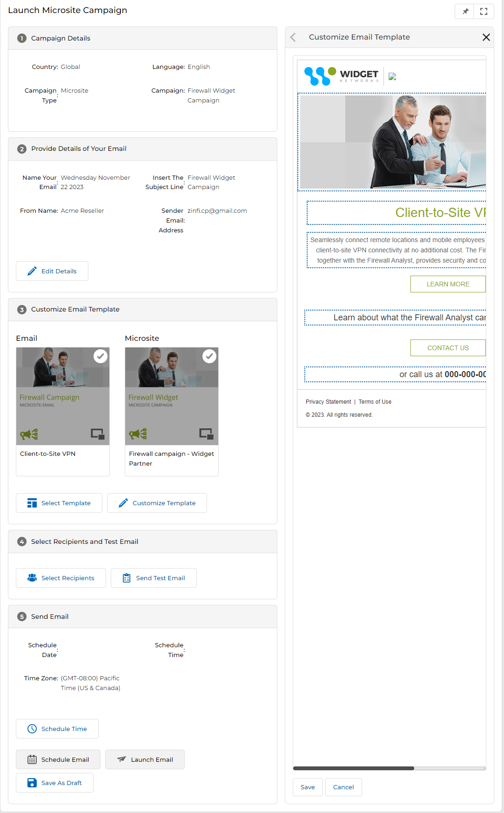Click the Schedule Email button

pos(58,759)
